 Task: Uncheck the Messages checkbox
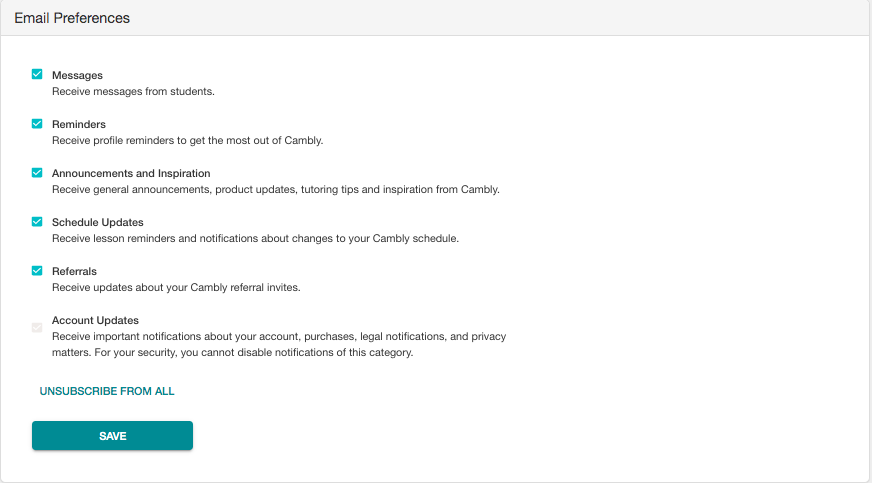(37, 74)
